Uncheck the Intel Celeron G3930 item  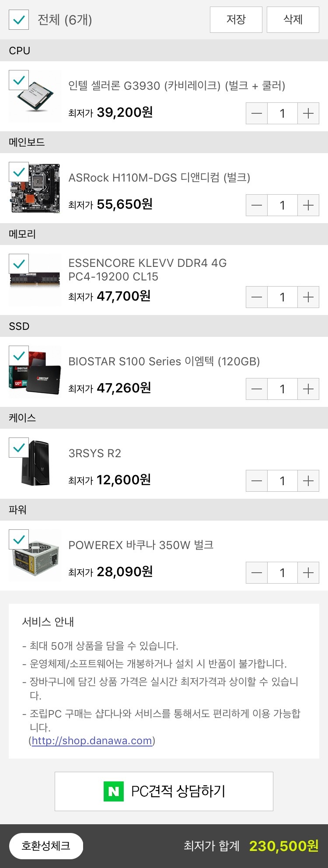click(x=19, y=80)
